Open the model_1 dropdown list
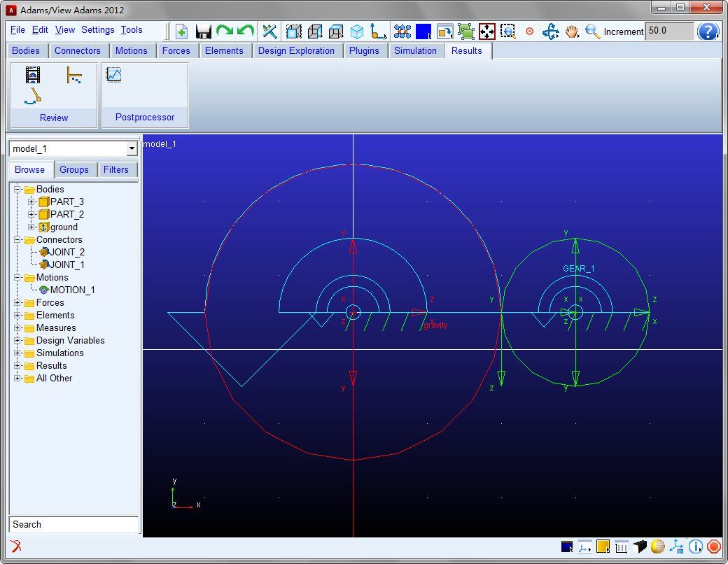The height and width of the screenshot is (564, 728). coord(132,149)
